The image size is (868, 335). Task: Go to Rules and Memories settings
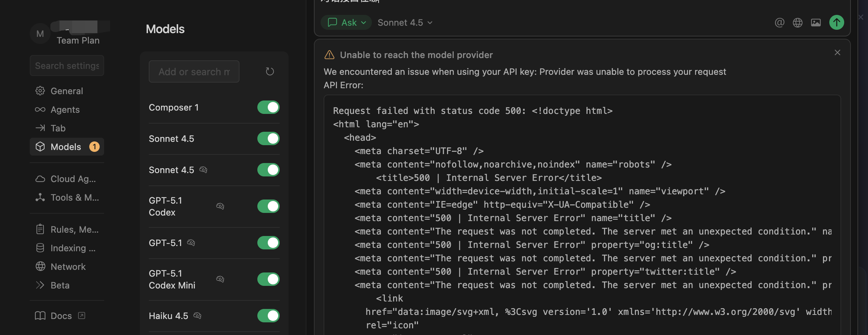point(67,229)
